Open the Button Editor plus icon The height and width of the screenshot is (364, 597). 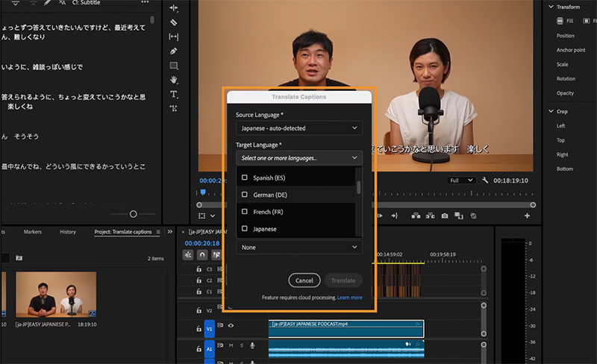click(x=527, y=216)
